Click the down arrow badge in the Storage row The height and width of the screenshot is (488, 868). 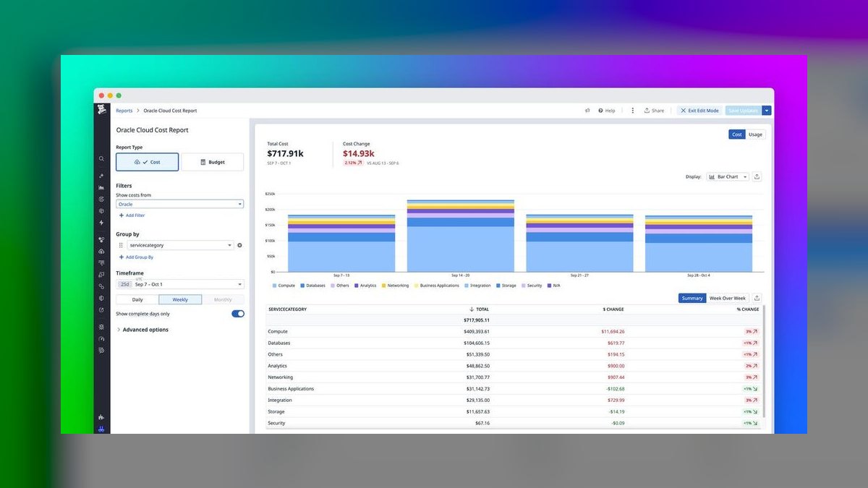(x=752, y=411)
